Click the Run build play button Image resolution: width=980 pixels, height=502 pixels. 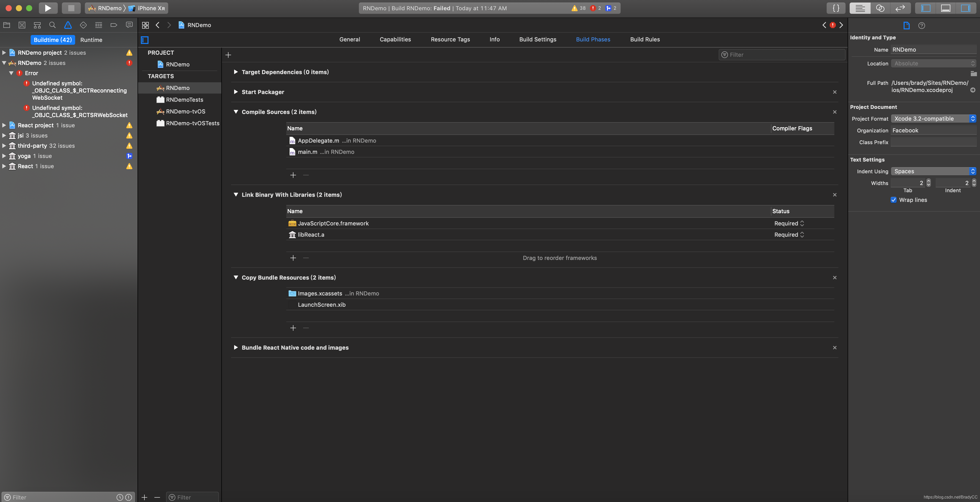[48, 8]
